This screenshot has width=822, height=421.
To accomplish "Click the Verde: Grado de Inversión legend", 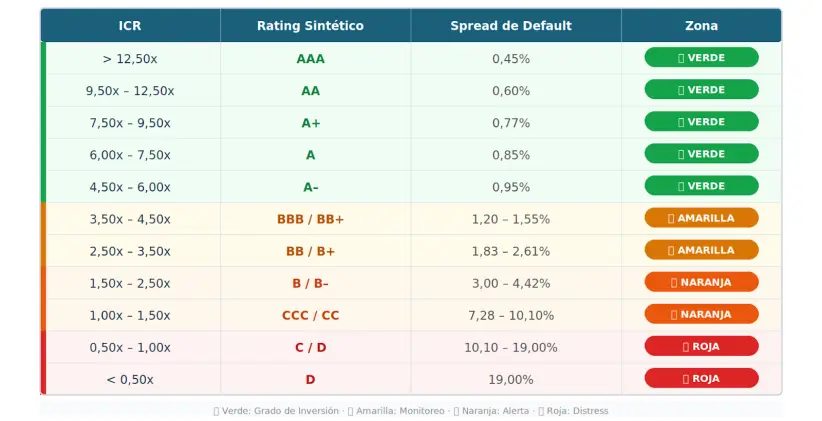I will [276, 411].
